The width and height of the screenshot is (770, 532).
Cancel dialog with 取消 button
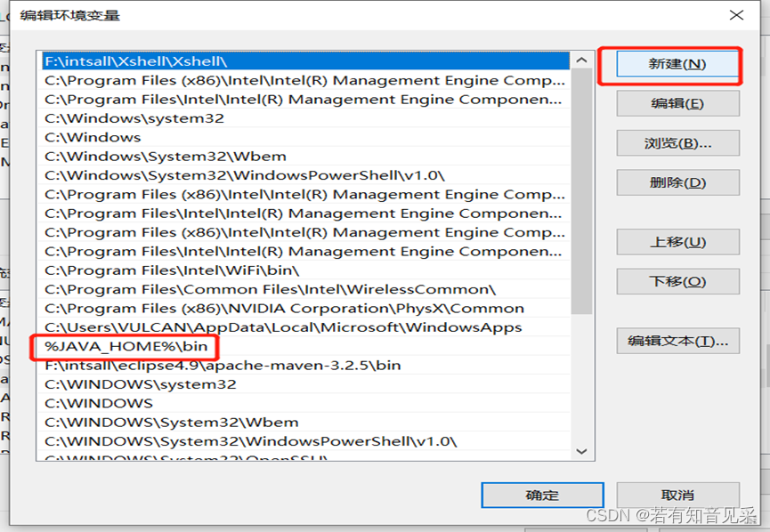[x=677, y=496]
